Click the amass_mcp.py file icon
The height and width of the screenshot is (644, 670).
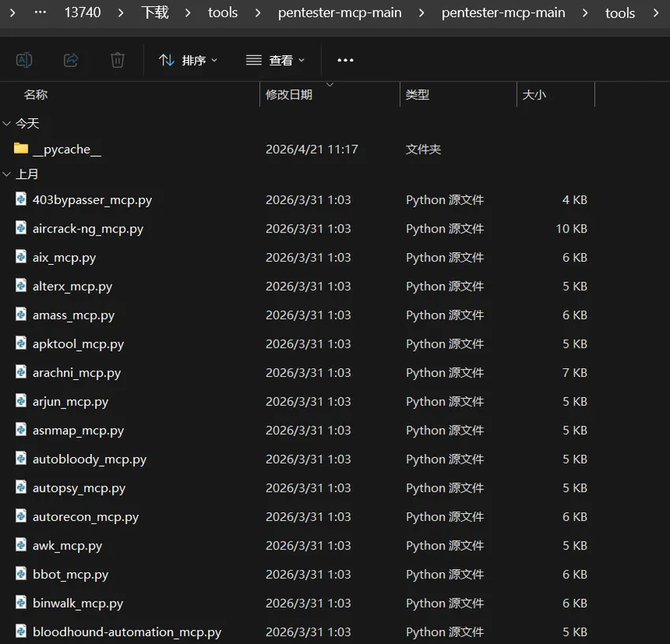click(x=21, y=314)
